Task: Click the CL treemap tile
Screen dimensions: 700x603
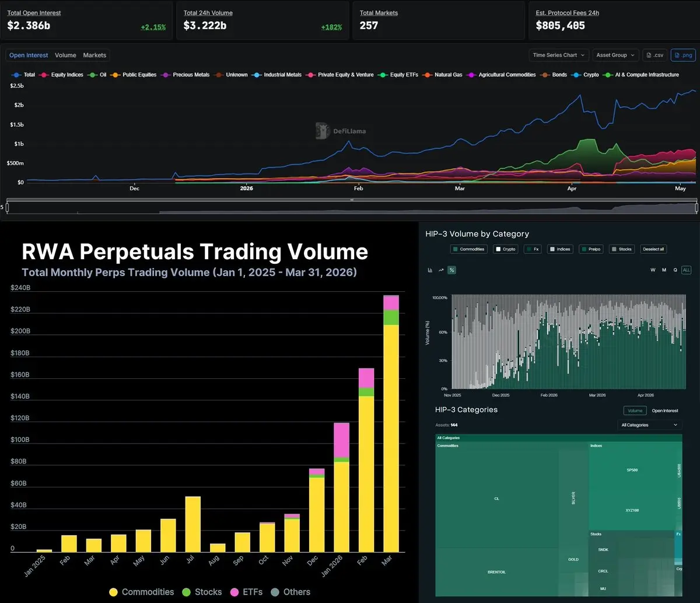Action: point(496,499)
